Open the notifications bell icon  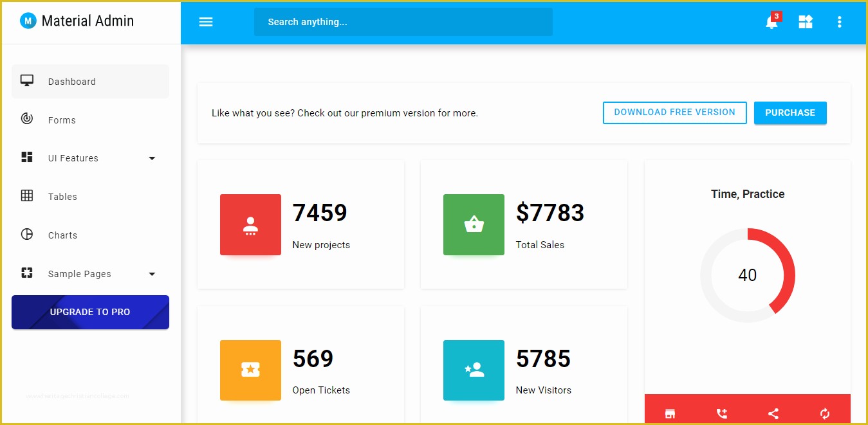click(771, 22)
